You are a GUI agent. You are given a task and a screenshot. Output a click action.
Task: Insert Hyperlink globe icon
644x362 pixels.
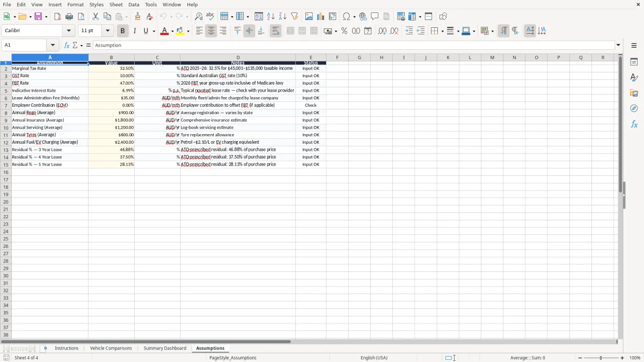363,17
